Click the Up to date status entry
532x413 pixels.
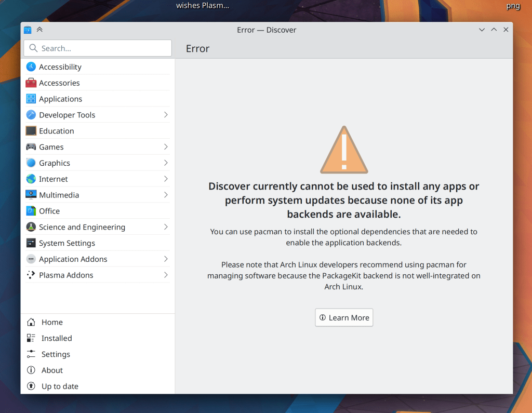59,387
